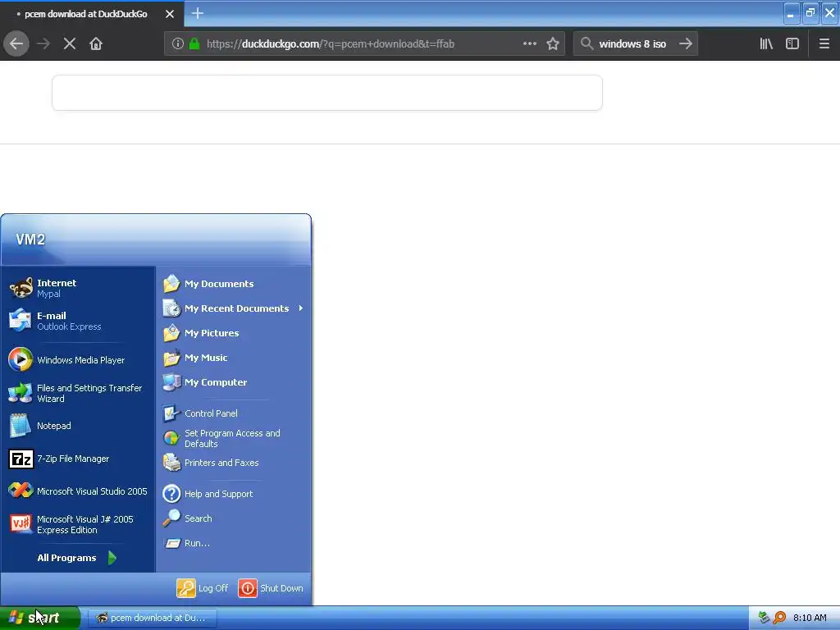Click the 8:10 AM system clock
The height and width of the screenshot is (630, 840).
tap(810, 619)
